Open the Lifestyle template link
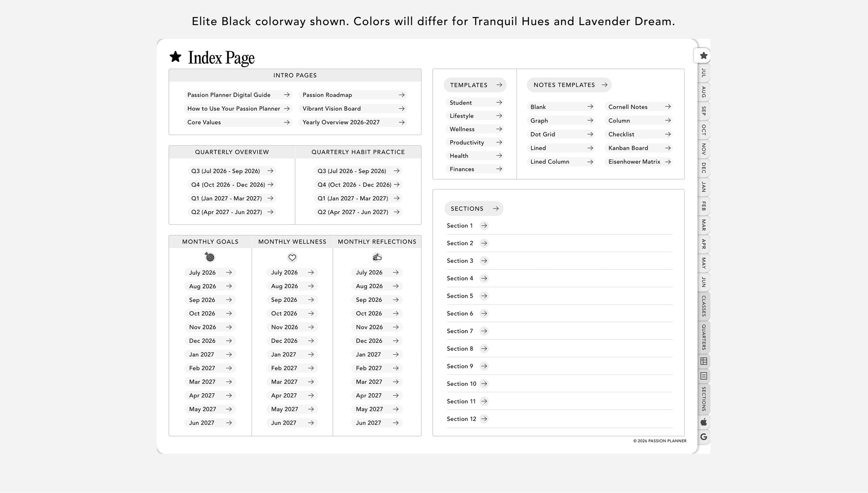868x493 pixels. click(475, 116)
